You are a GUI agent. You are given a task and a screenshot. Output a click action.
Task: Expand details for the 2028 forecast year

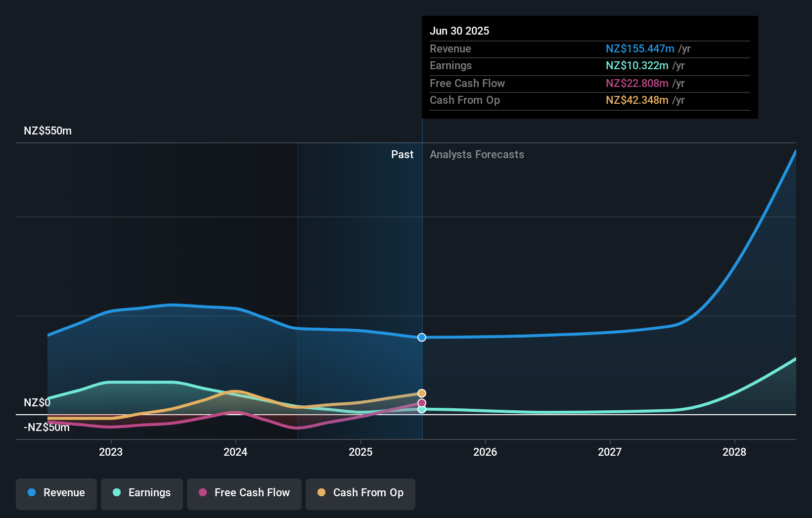(x=735, y=452)
